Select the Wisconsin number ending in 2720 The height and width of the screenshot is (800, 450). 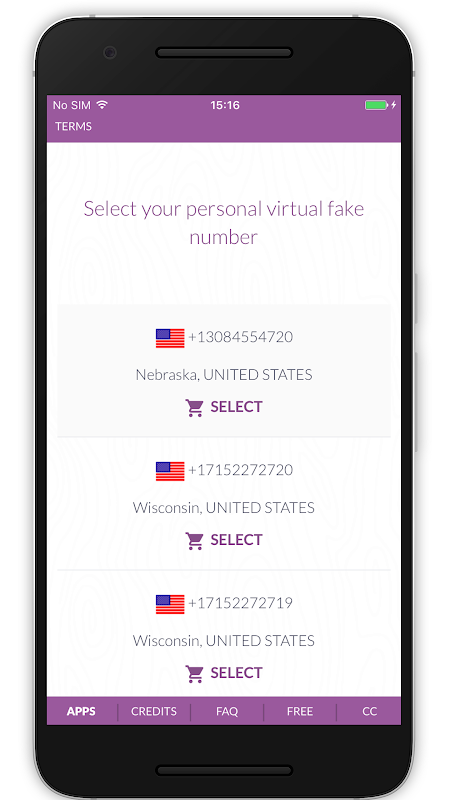coord(223,540)
